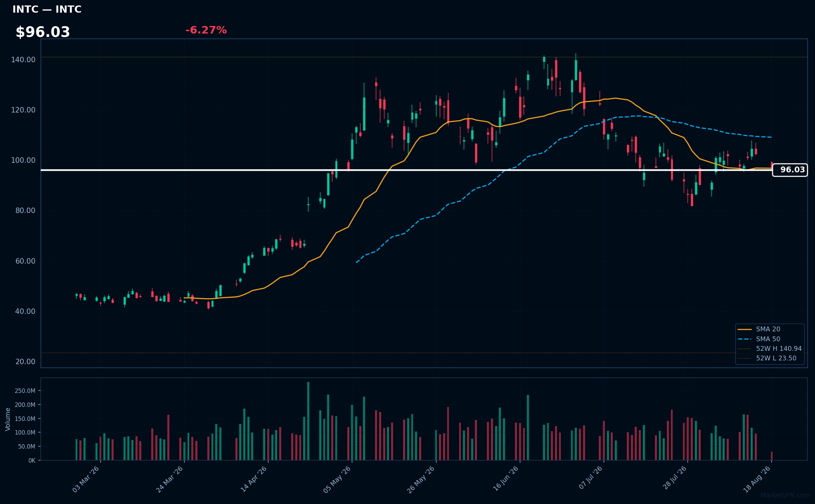The image size is (815, 504).
Task: Click the last small red volume bar at 18 Aug
Action: click(772, 456)
